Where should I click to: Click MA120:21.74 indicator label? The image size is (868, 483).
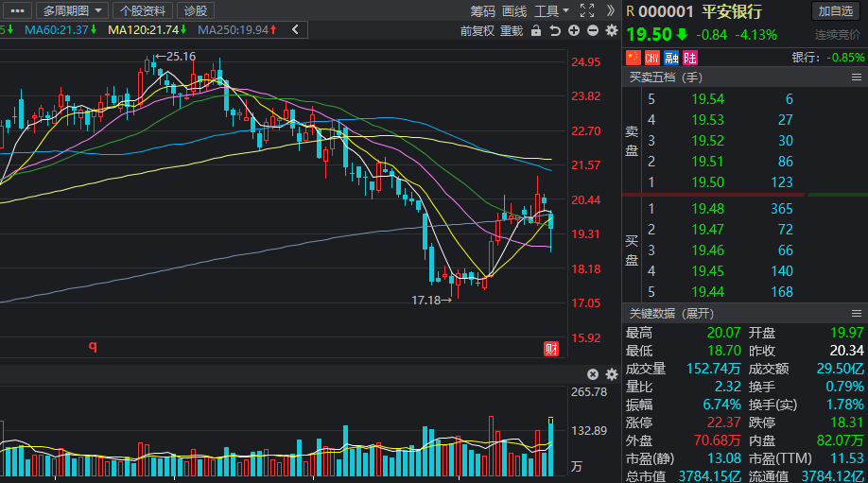(x=147, y=30)
